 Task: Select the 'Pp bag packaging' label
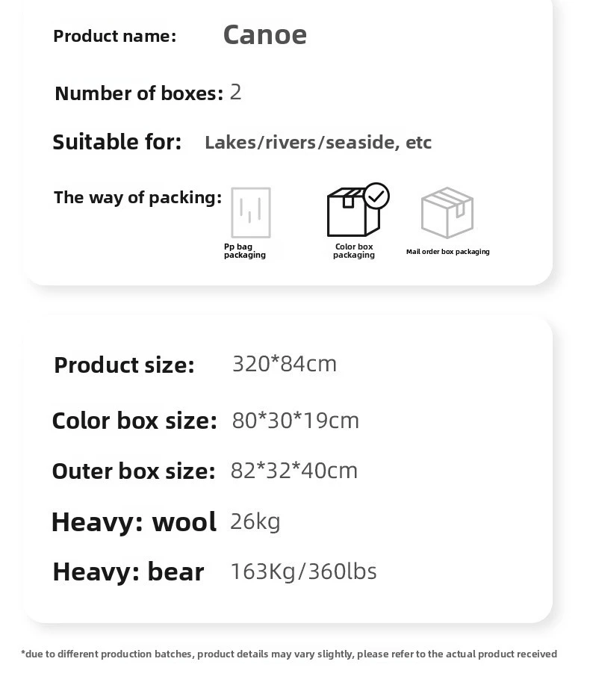point(244,251)
